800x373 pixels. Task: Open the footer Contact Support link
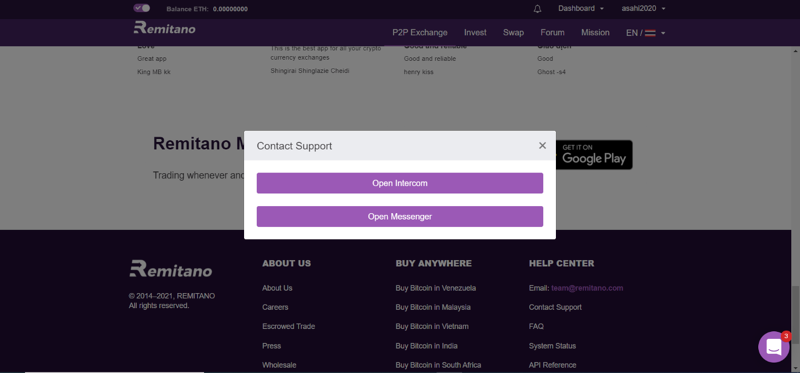pos(555,307)
